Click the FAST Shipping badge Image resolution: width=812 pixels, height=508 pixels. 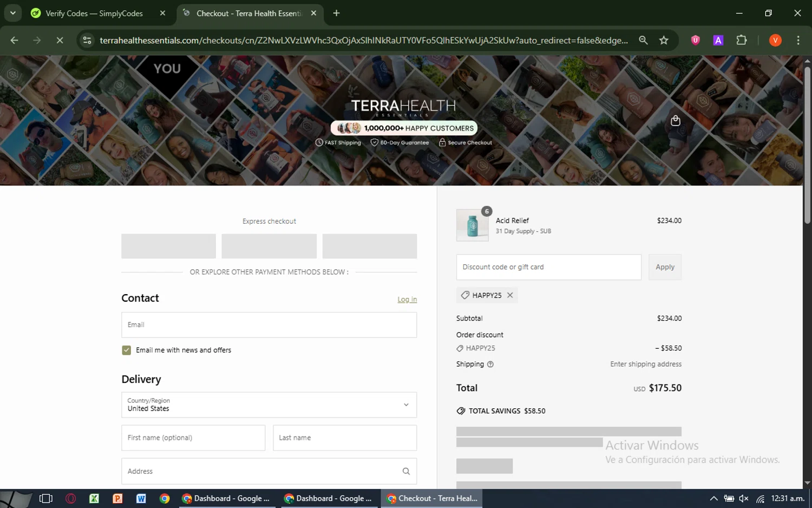338,142
